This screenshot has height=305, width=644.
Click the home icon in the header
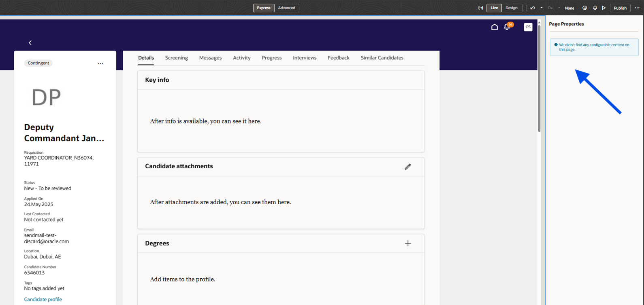coord(495,27)
